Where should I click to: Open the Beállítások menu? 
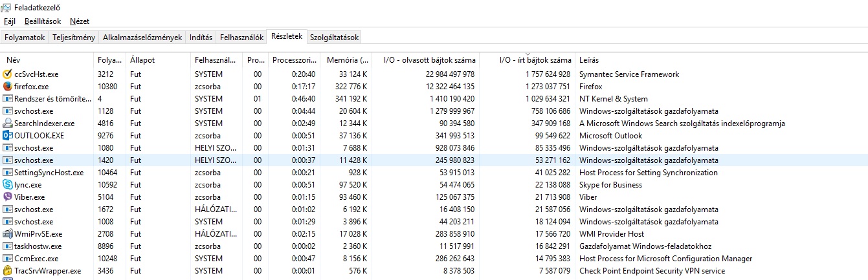(x=43, y=21)
